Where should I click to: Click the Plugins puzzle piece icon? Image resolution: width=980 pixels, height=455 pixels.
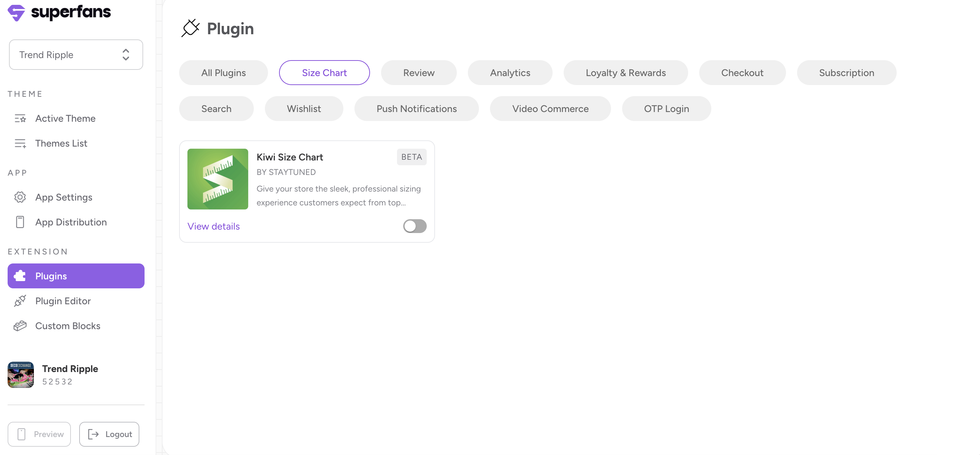[x=20, y=276]
